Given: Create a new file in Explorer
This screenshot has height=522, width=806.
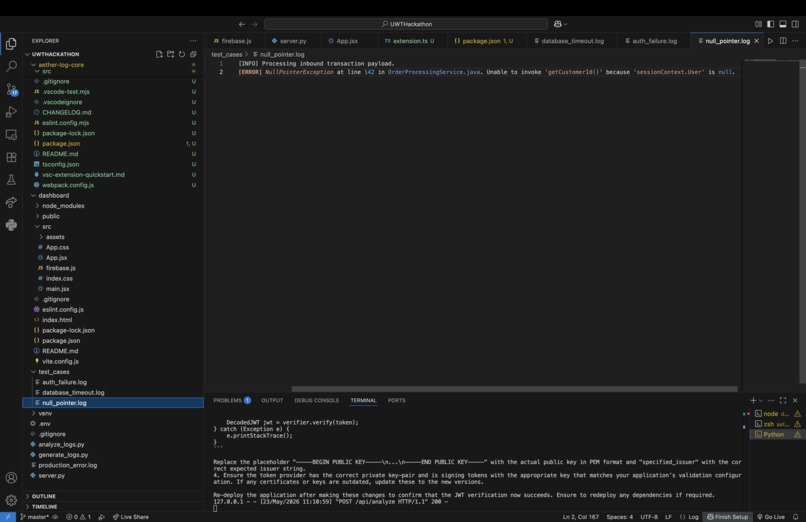Looking at the screenshot, I should (x=159, y=54).
